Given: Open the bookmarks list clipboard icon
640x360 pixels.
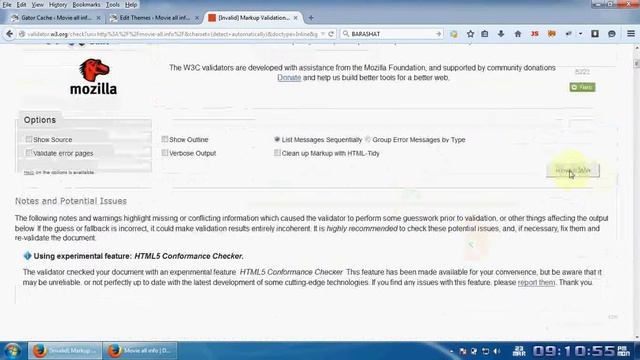Looking at the screenshot, I should (x=484, y=34).
